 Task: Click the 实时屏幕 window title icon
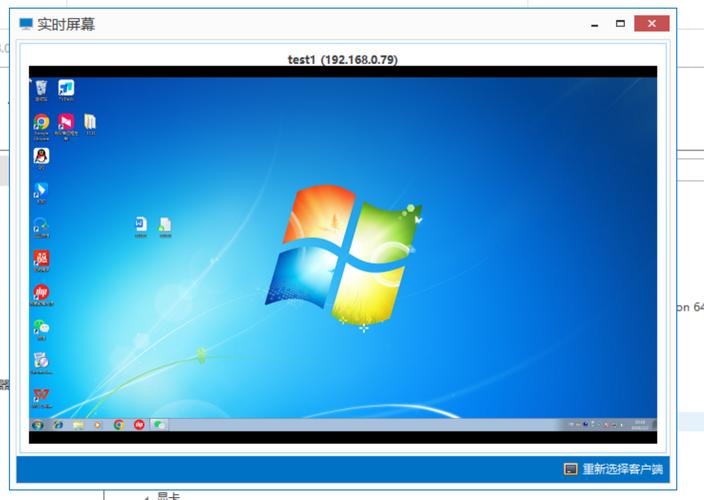(x=26, y=24)
